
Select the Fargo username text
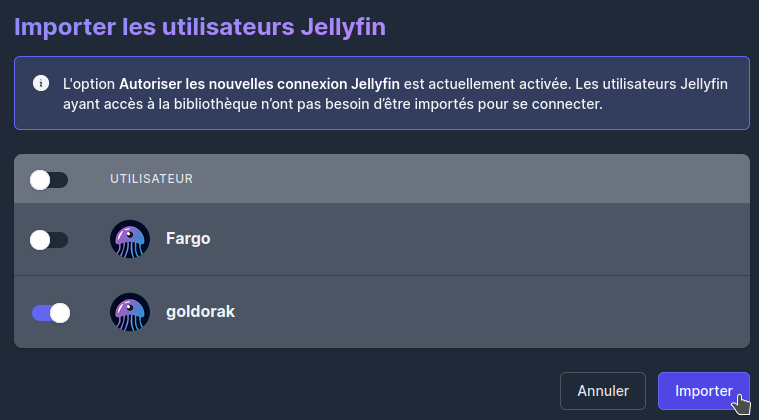click(188, 239)
